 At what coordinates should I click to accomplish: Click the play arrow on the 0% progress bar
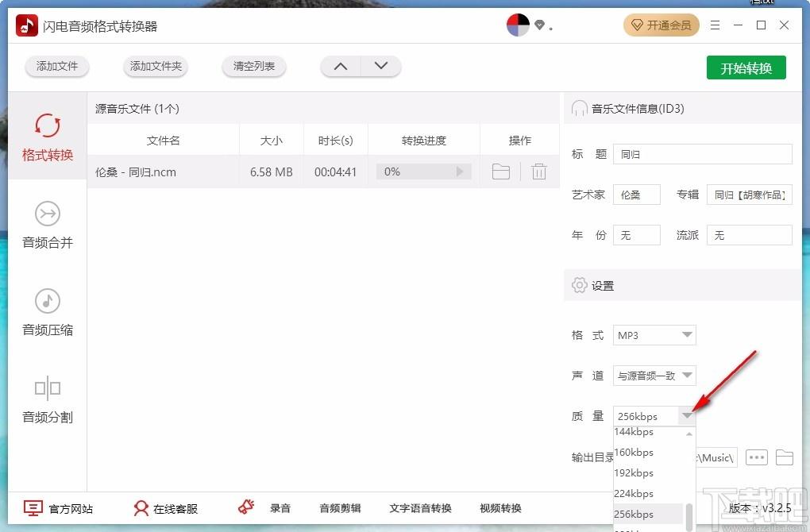(x=459, y=172)
